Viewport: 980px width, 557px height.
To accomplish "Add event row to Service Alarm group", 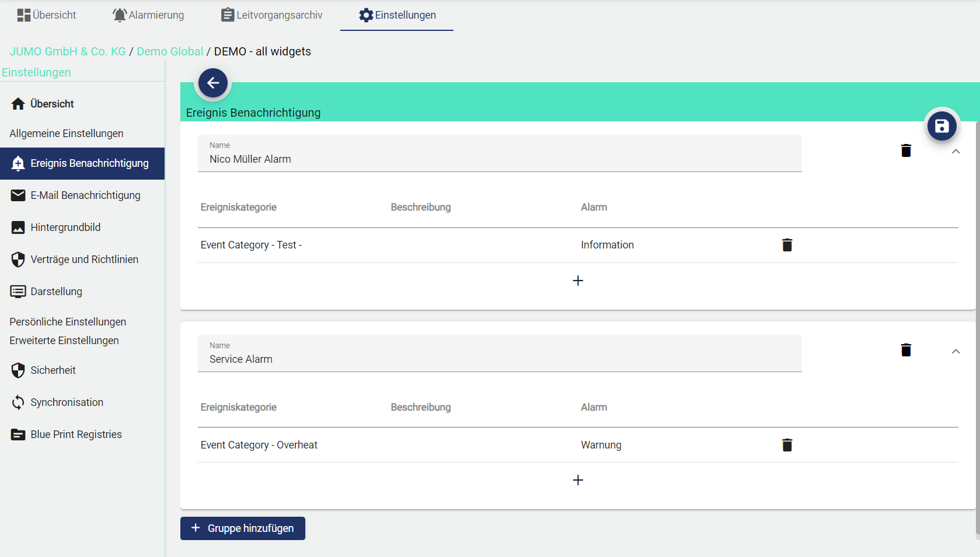I will pyautogui.click(x=578, y=480).
